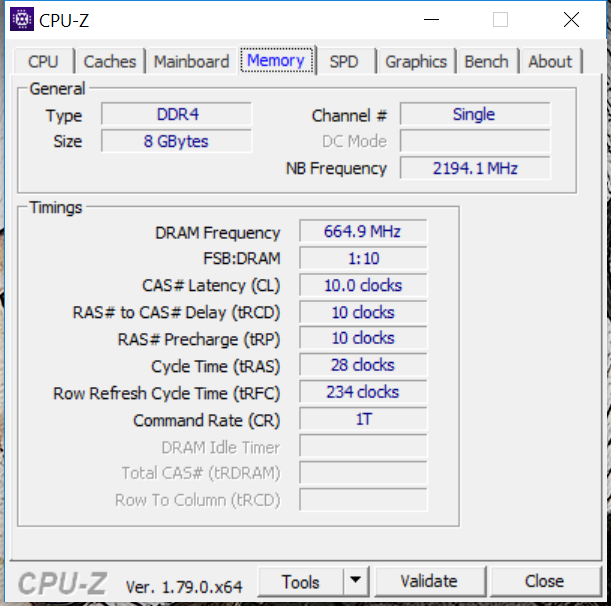Image resolution: width=611 pixels, height=606 pixels.
Task: Select the DDR4 type value
Action: [177, 114]
